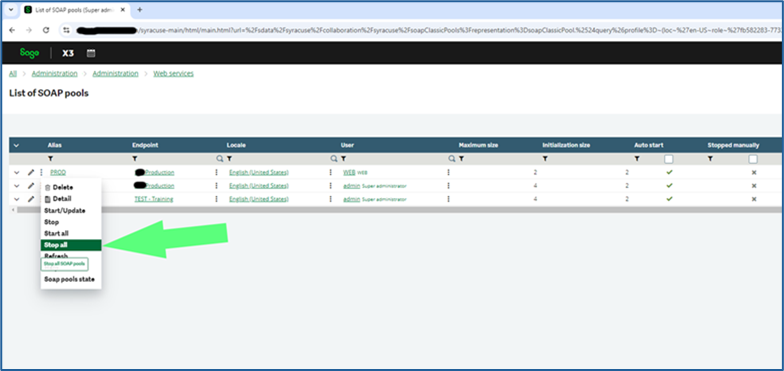Viewport: 784px width, 371px height.
Task: Expand the PROD row chevron
Action: pos(16,172)
